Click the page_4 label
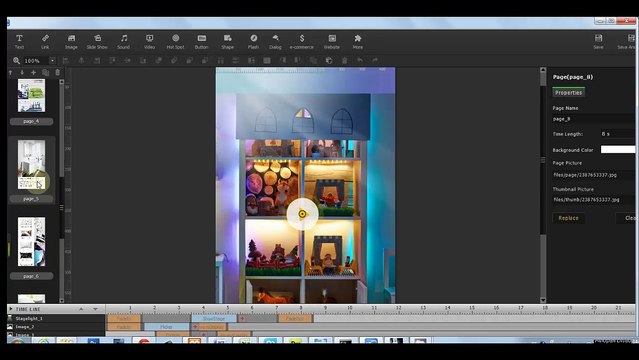 pyautogui.click(x=31, y=121)
